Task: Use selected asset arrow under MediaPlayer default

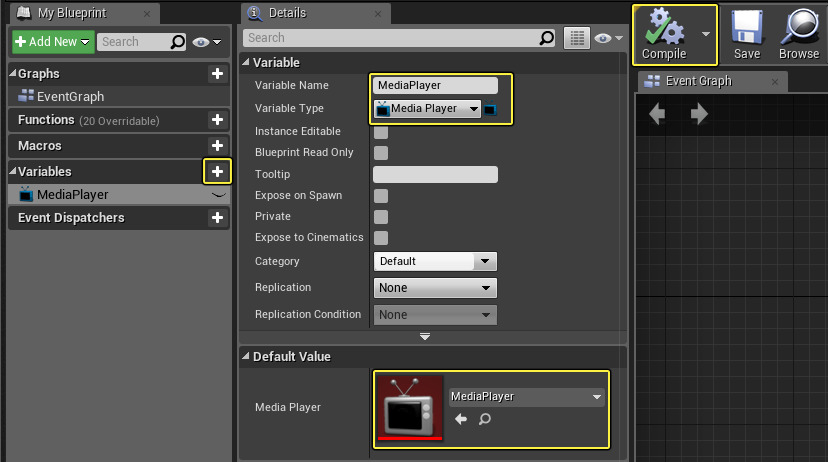Action: point(461,420)
